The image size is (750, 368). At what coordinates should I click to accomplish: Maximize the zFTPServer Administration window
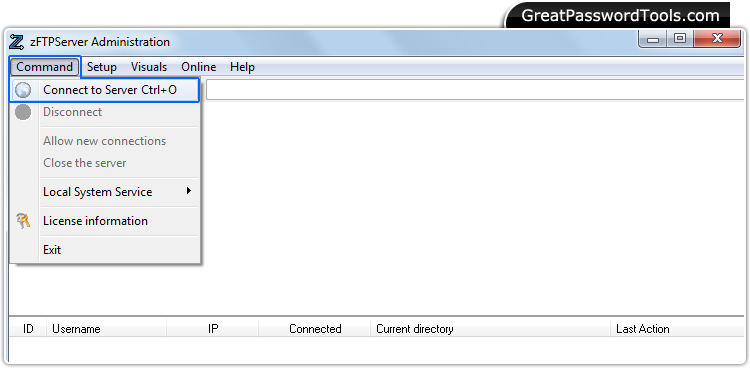pyautogui.click(x=680, y=39)
